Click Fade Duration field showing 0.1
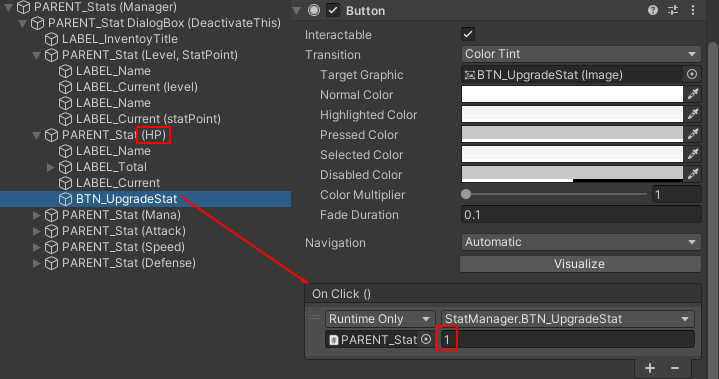 [581, 214]
